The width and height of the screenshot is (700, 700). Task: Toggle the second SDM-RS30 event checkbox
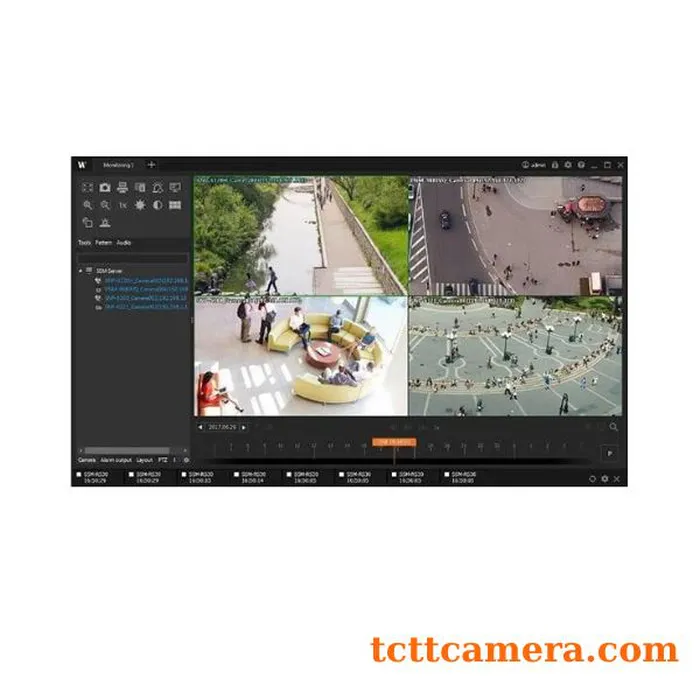(x=132, y=474)
